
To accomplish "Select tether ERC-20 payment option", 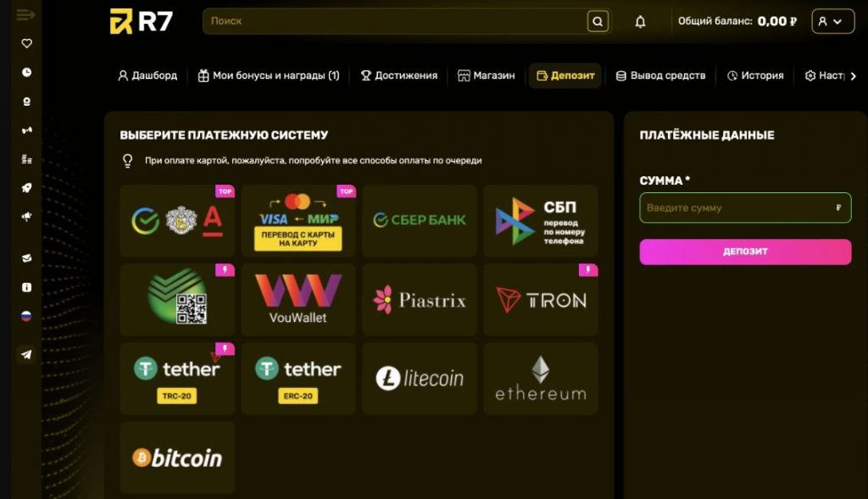I will click(298, 379).
